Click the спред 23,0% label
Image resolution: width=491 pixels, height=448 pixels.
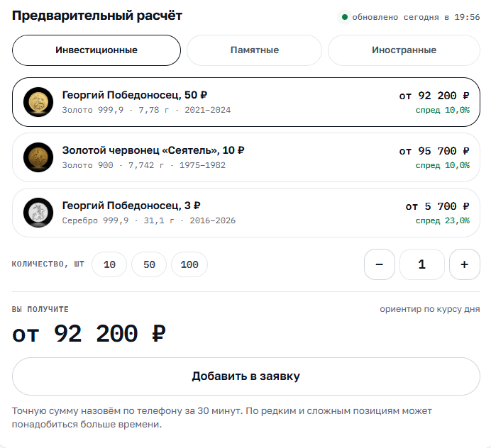443,220
